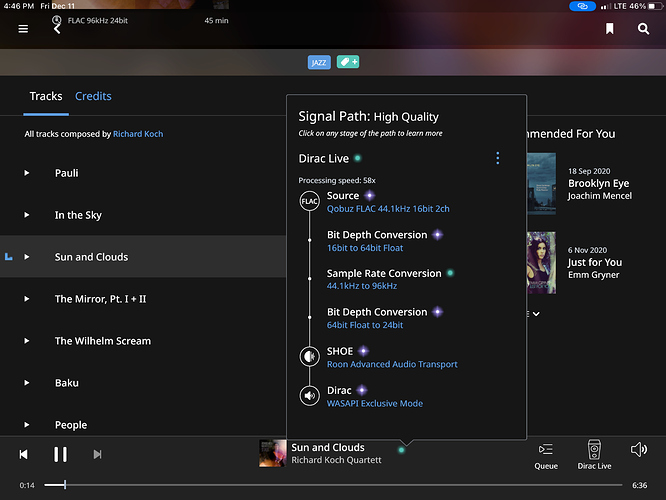Screen dimensions: 666x500
Task: Open 16bit to 64bit Float stage
Action: click(365, 248)
